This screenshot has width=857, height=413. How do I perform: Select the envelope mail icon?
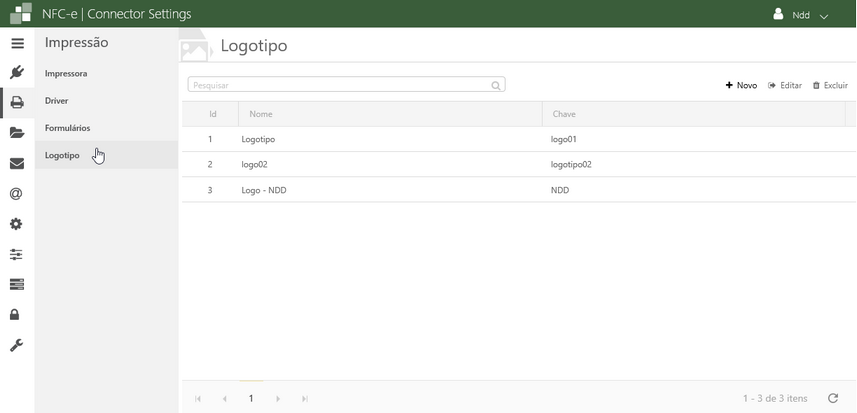17,164
